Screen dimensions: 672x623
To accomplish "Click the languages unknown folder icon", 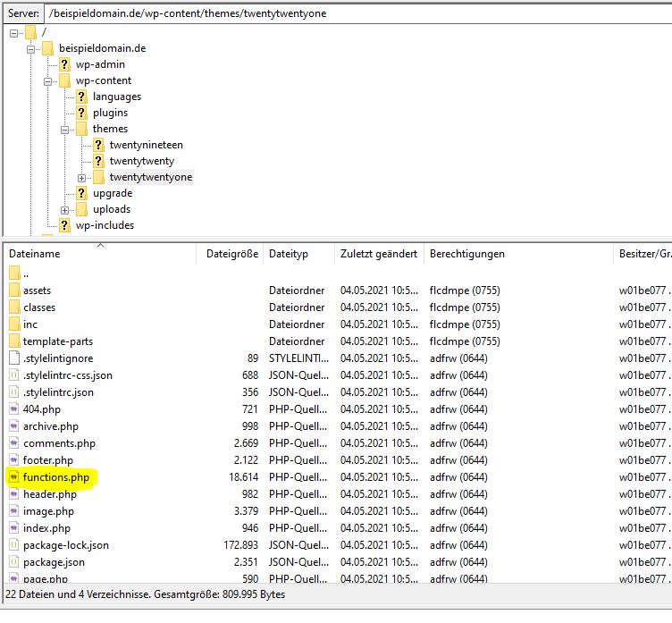I will pos(81,97).
